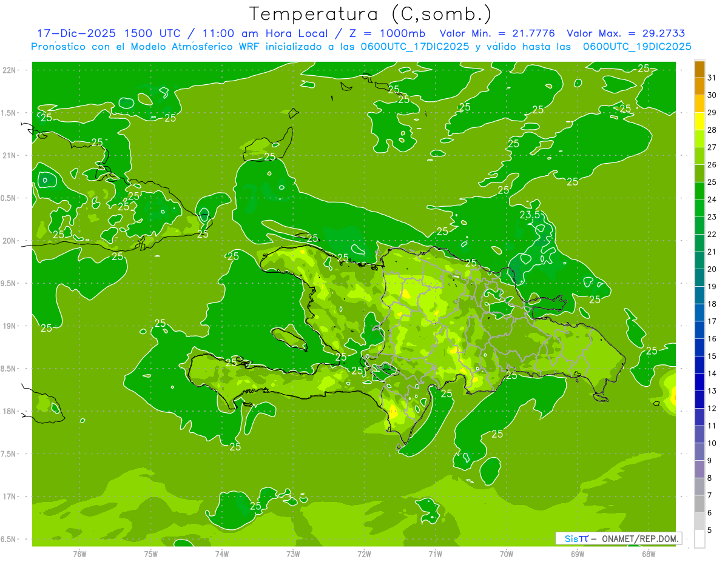
Task: Click the "18N" latitude axis label
Action: point(10,411)
